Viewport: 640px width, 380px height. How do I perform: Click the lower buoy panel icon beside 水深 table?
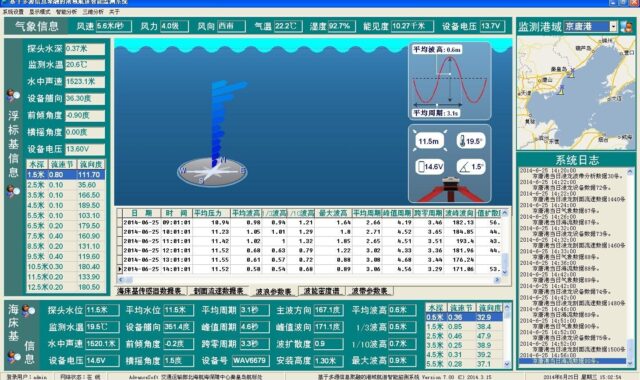pyautogui.click(x=13, y=191)
